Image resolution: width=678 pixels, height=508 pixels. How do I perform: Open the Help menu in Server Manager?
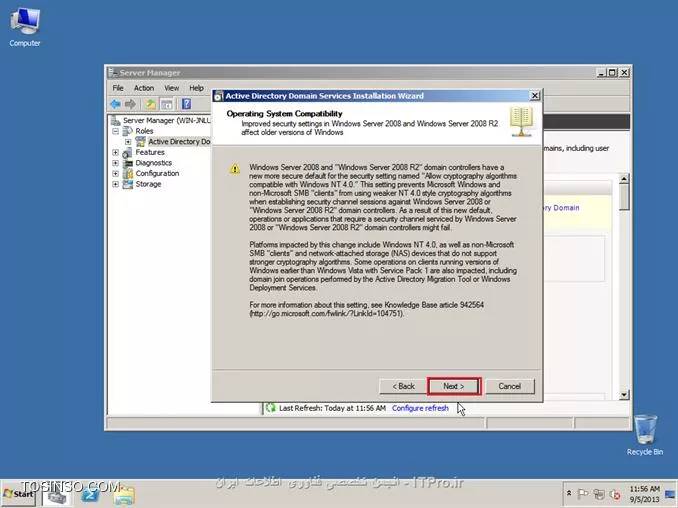tap(196, 88)
